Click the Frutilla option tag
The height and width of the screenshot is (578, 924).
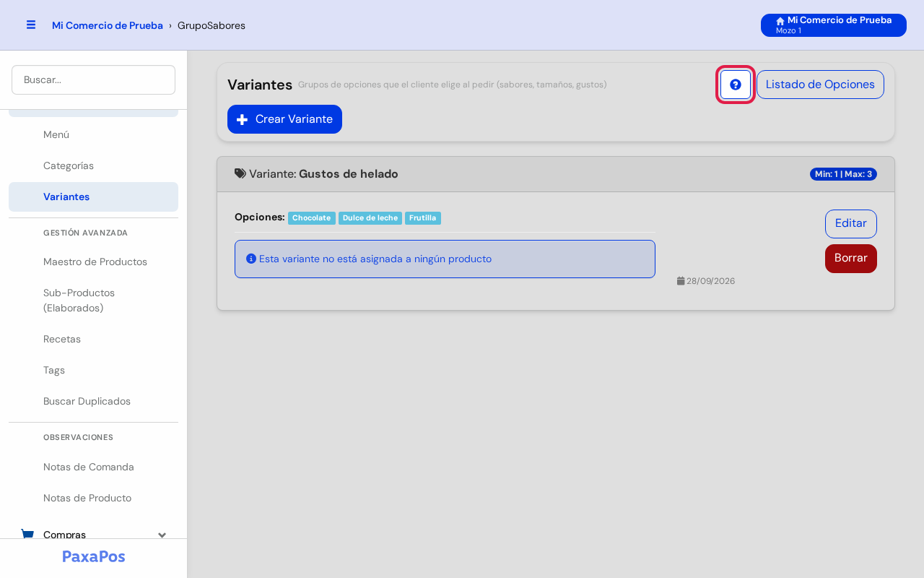[423, 217]
